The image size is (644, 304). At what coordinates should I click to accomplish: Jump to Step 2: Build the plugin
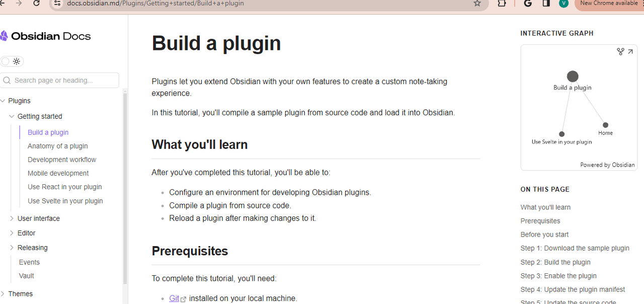pos(555,262)
